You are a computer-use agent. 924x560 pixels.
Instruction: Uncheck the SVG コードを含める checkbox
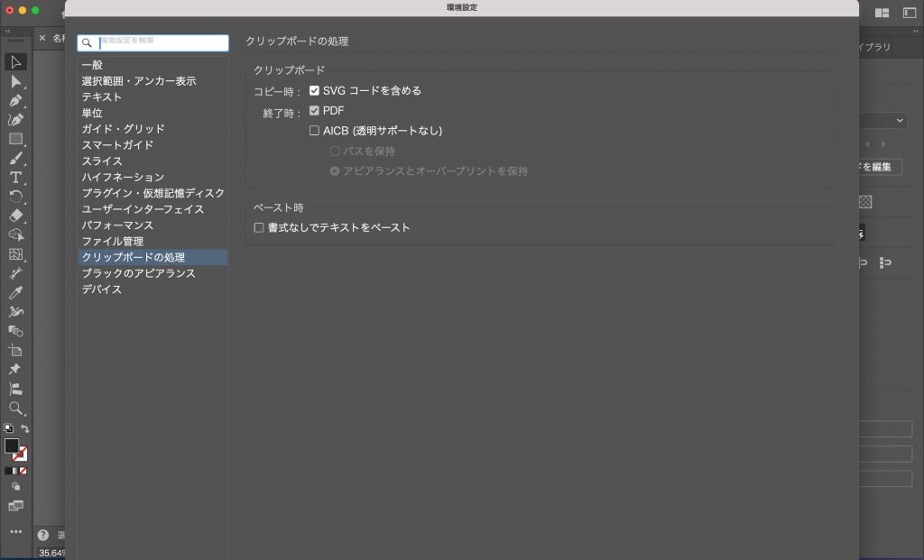click(x=314, y=91)
